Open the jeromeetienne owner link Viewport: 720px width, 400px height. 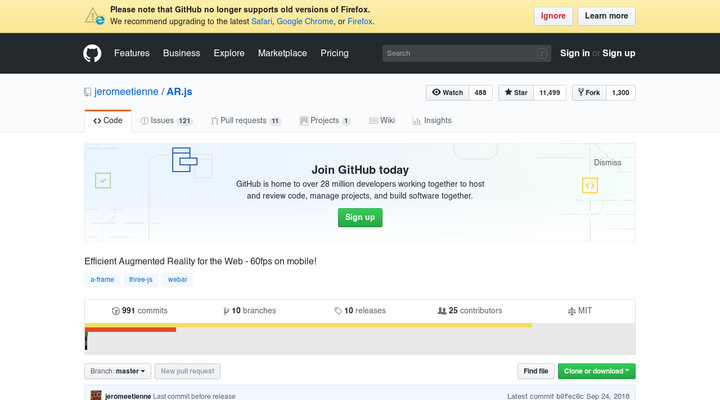(x=126, y=92)
